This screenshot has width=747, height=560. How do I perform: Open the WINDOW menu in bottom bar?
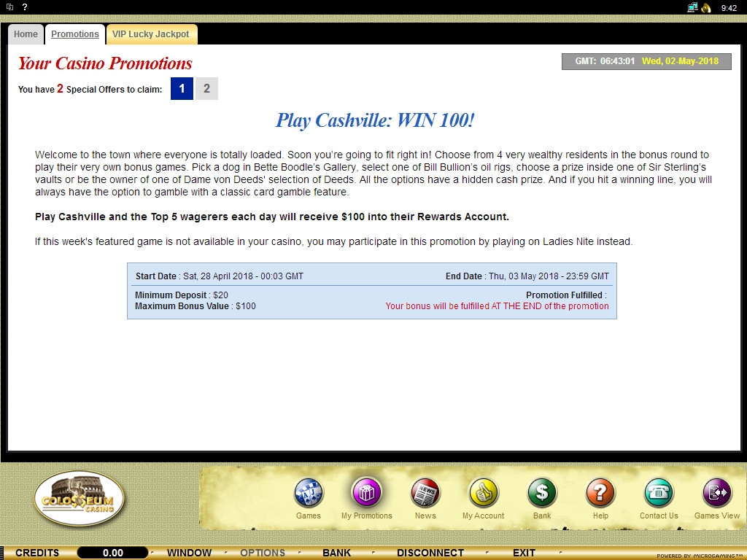(x=189, y=553)
